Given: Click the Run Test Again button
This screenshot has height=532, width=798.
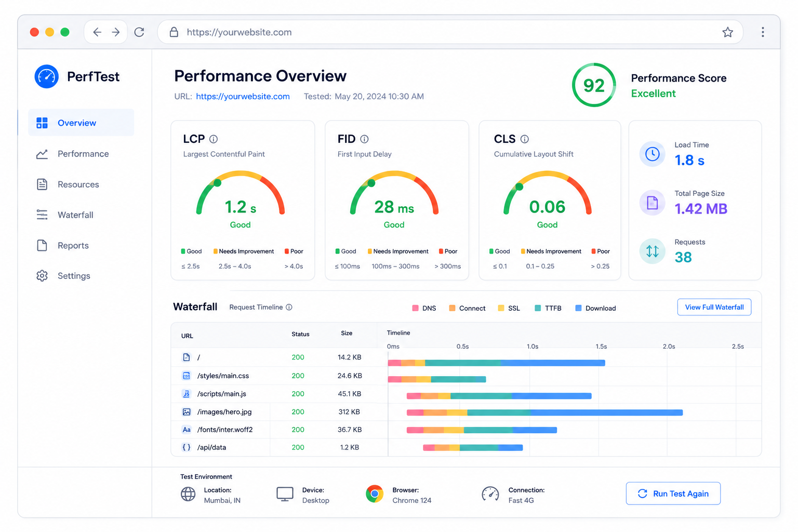Looking at the screenshot, I should (673, 494).
